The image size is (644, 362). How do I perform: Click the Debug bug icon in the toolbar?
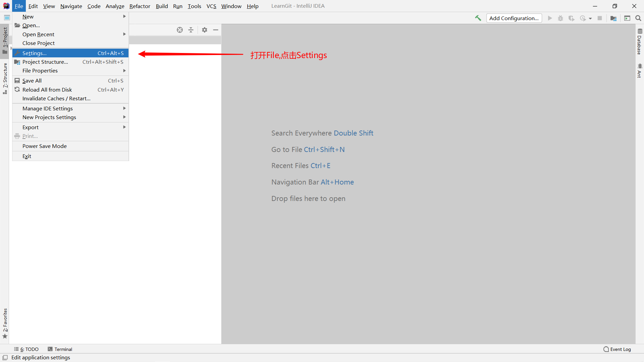click(560, 18)
